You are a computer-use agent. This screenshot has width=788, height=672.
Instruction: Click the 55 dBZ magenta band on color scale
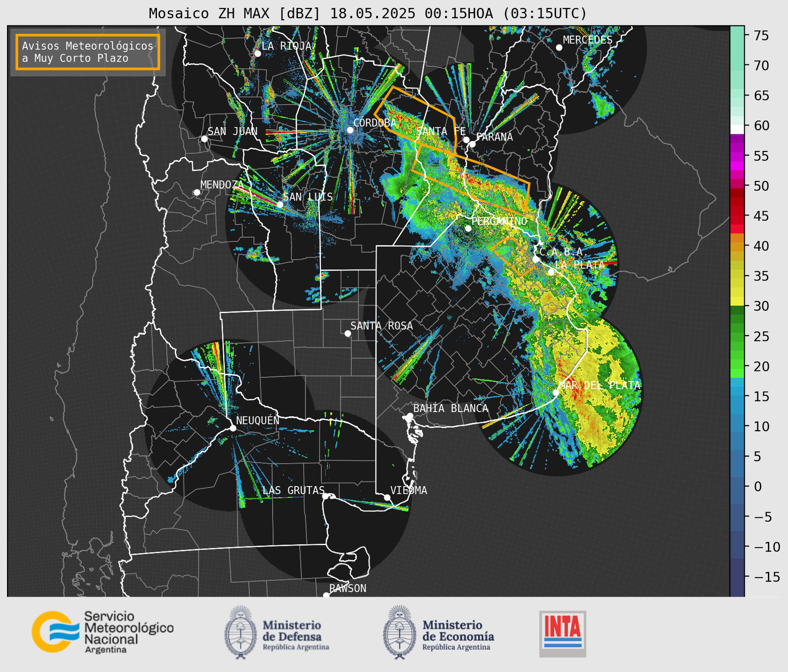coord(737,156)
